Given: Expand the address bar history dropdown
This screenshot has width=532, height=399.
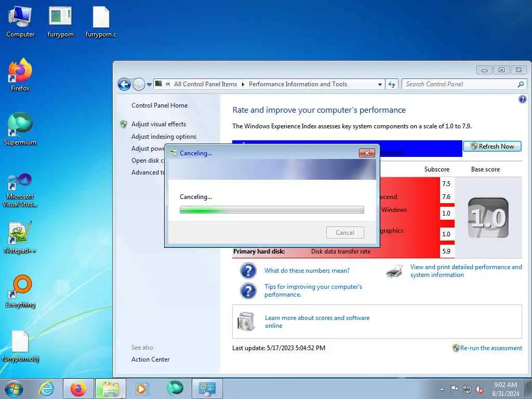Looking at the screenshot, I should 380,85.
